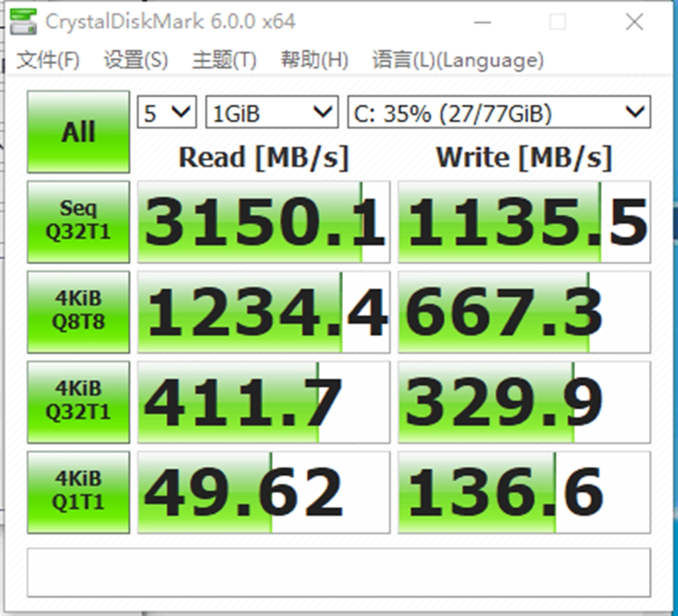
Task: Click the Seq read result 3150.1
Action: (x=264, y=222)
